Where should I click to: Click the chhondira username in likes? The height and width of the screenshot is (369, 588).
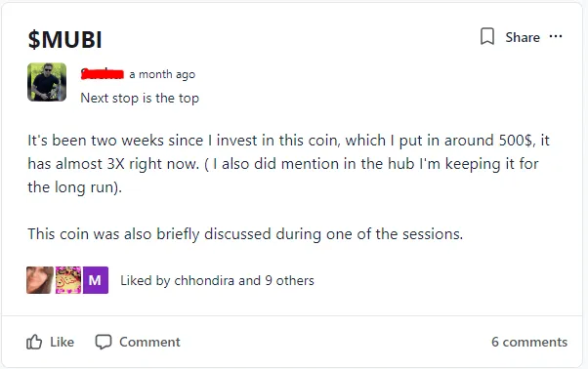204,280
